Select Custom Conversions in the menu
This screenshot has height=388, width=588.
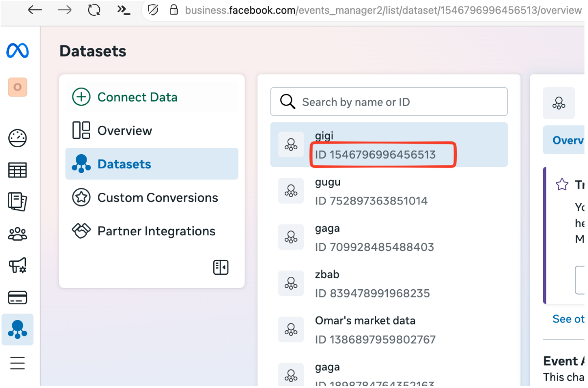(x=157, y=198)
